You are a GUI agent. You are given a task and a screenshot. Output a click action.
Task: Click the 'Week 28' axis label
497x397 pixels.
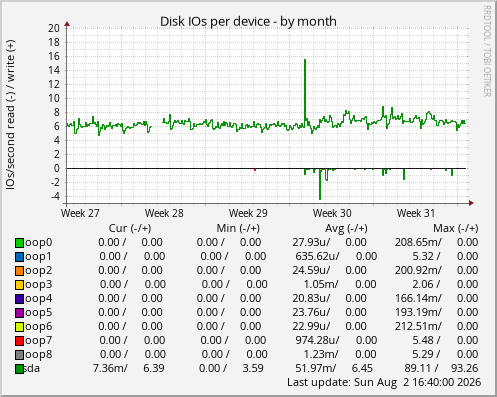pyautogui.click(x=164, y=213)
